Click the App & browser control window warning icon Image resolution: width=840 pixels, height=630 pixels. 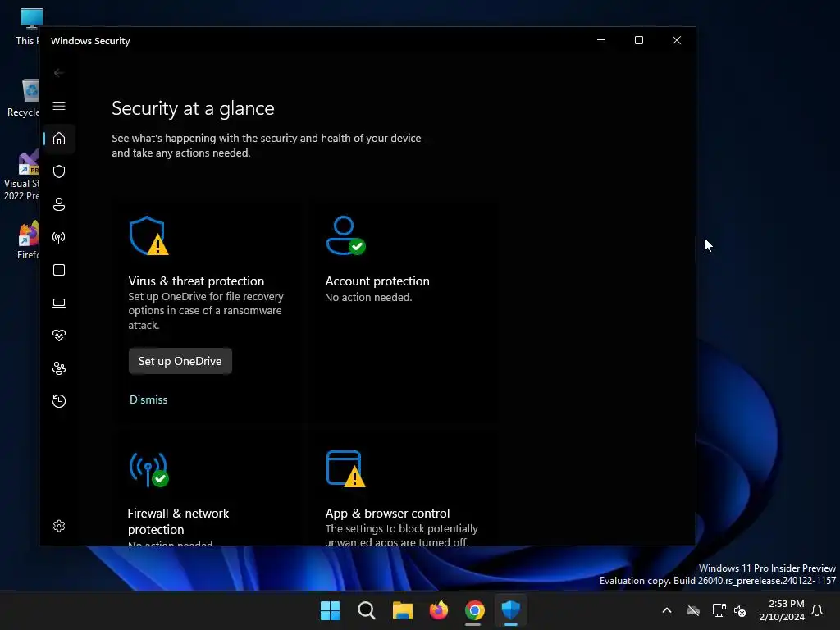click(345, 468)
